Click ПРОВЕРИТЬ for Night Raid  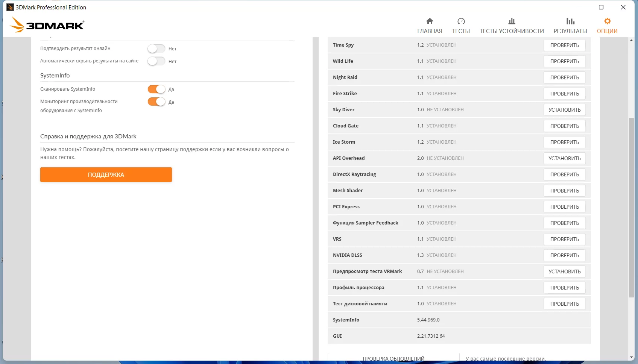pyautogui.click(x=565, y=77)
